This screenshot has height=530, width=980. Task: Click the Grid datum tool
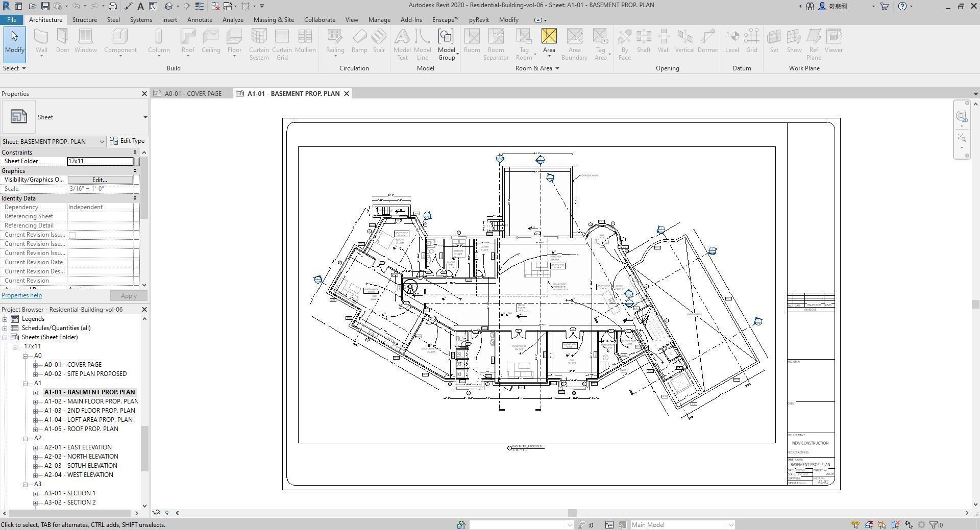coord(751,42)
